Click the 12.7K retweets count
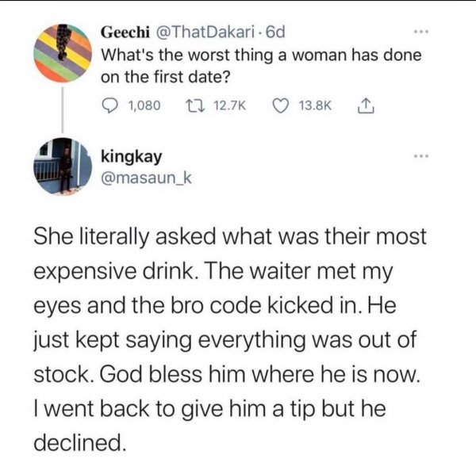476x474 pixels. click(x=232, y=105)
